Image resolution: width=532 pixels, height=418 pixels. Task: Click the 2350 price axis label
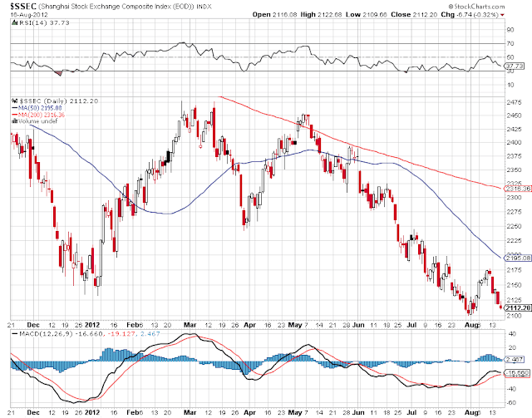[x=514, y=170]
